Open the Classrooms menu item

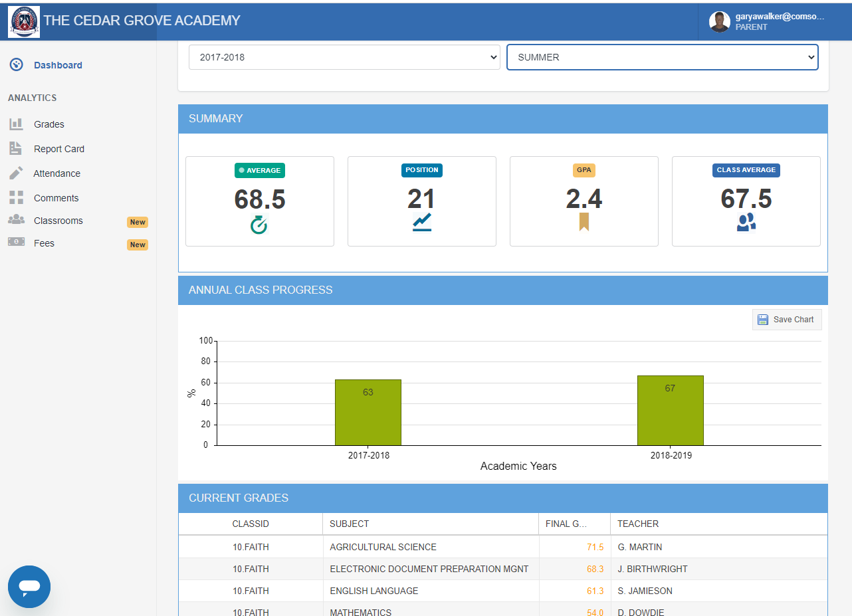pos(58,221)
